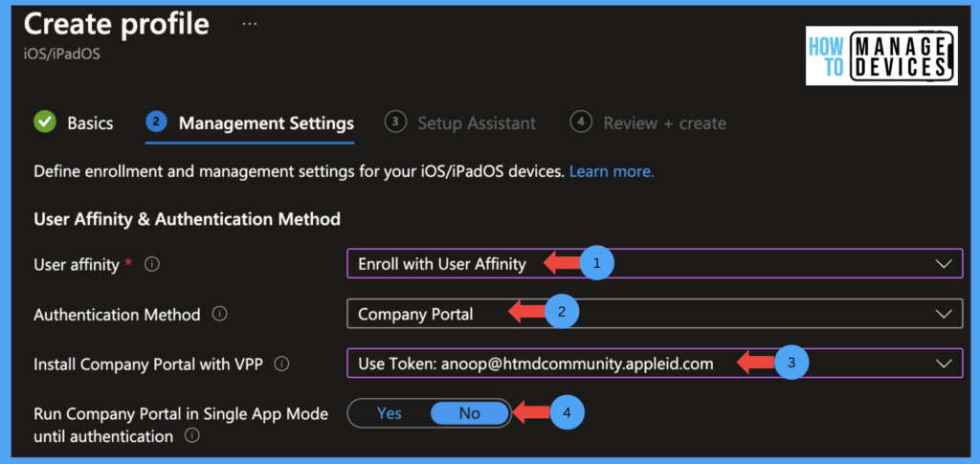Expand chevron on the Enroll with User Affinity box

(944, 264)
